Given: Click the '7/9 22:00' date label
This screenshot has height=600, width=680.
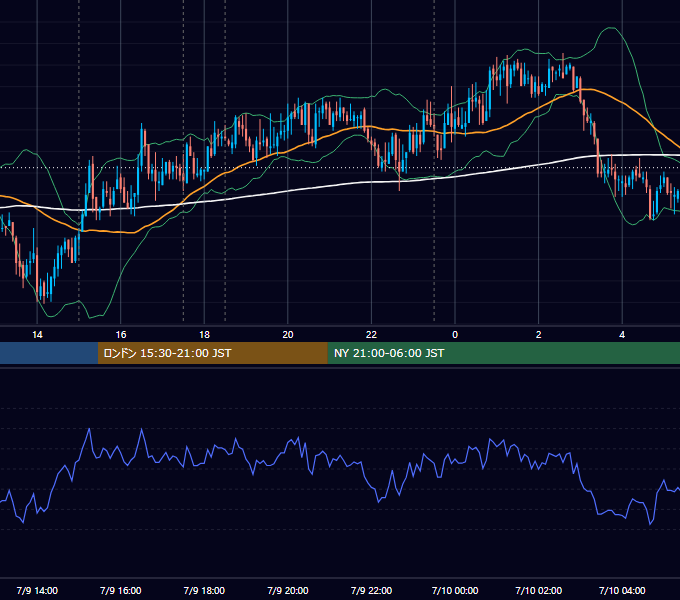Looking at the screenshot, I should point(371,590).
